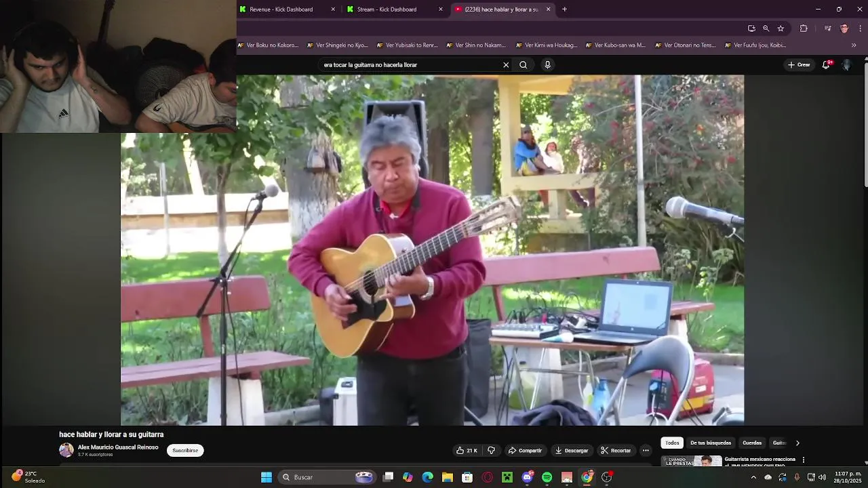Open the Windows Start menu
This screenshot has height=488, width=868.
[267, 477]
